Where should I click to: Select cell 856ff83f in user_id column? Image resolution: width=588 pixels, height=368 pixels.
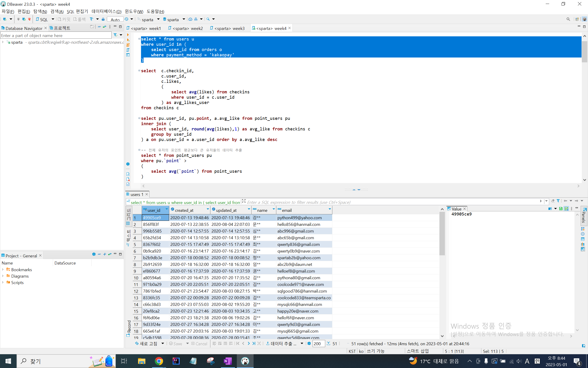[155, 224]
